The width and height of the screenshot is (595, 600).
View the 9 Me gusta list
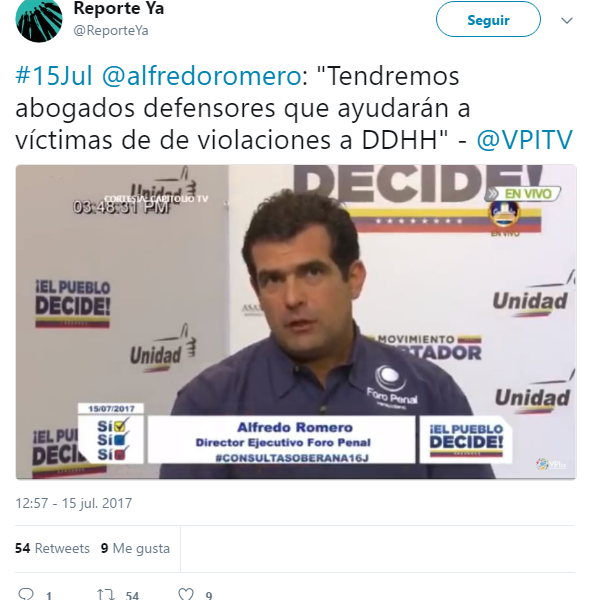(135, 548)
